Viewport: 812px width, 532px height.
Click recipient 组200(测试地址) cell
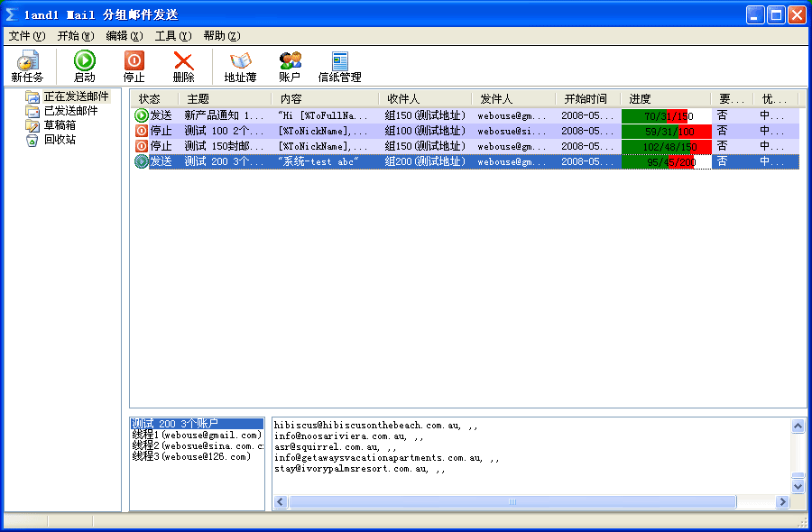point(425,161)
